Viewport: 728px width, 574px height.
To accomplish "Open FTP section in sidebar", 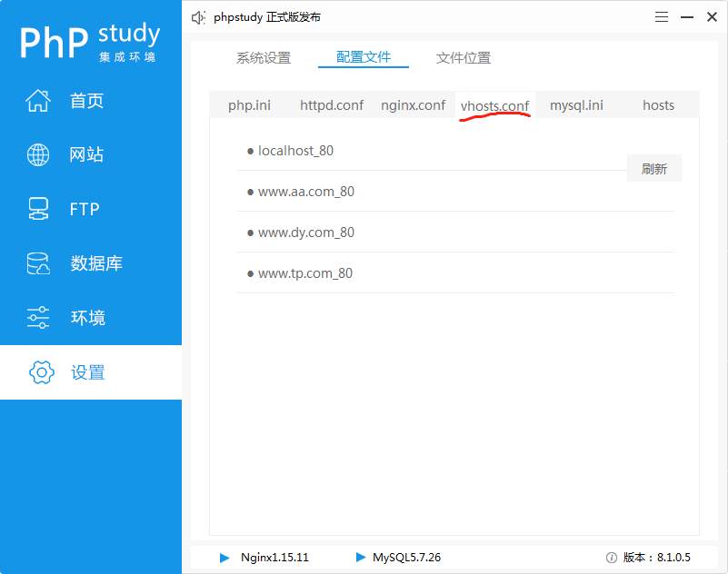I will [91, 209].
